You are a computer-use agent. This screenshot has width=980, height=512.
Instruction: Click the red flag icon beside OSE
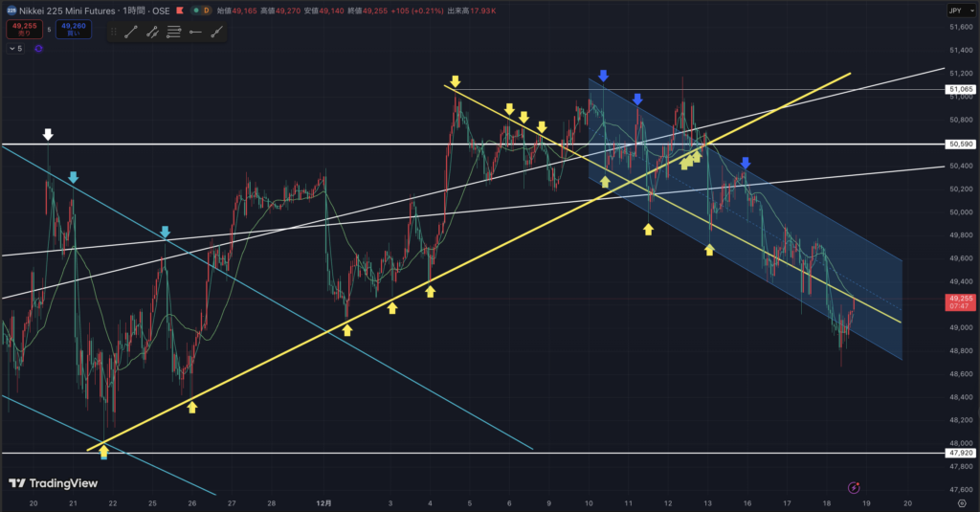tap(179, 10)
